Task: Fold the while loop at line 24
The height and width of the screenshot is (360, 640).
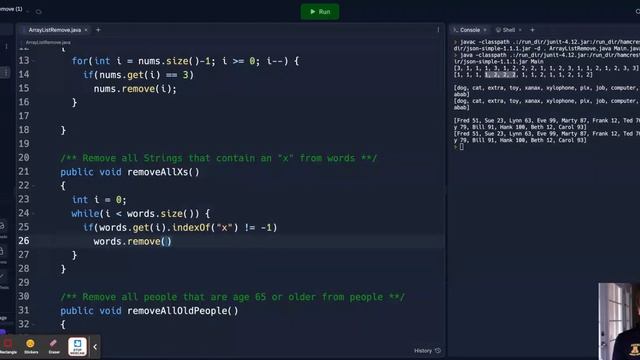Action: pyautogui.click(x=34, y=213)
